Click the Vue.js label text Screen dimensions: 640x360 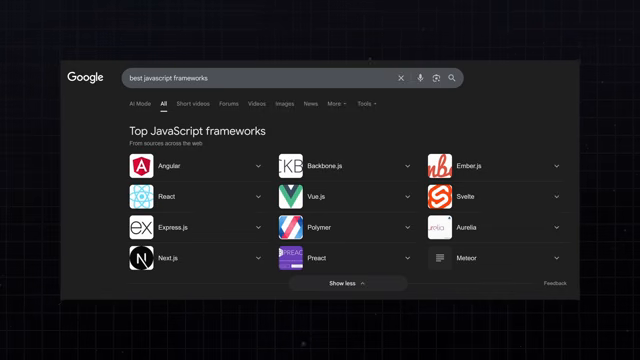tap(316, 196)
